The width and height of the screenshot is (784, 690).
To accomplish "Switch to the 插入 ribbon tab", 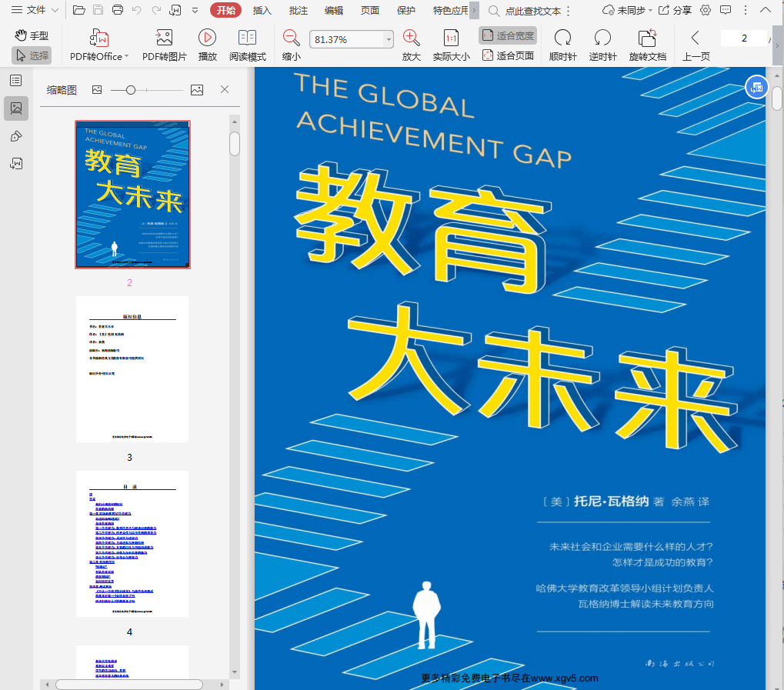I will pos(262,10).
